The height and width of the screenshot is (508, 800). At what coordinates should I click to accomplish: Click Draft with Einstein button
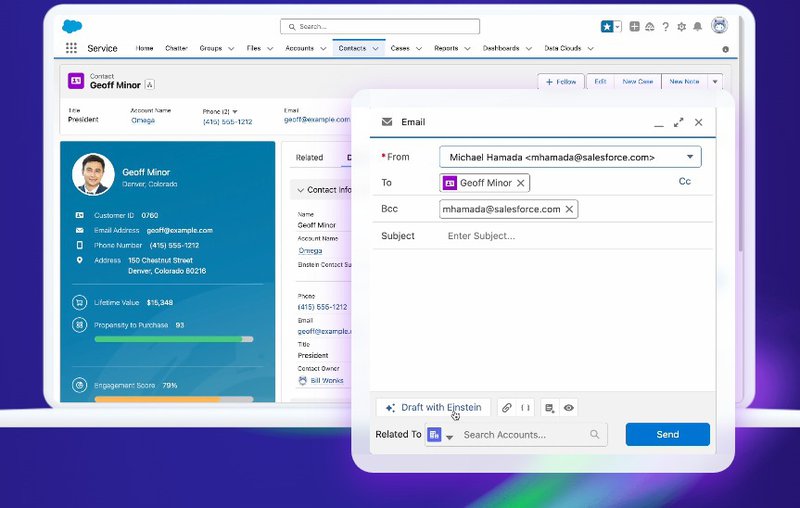[433, 408]
